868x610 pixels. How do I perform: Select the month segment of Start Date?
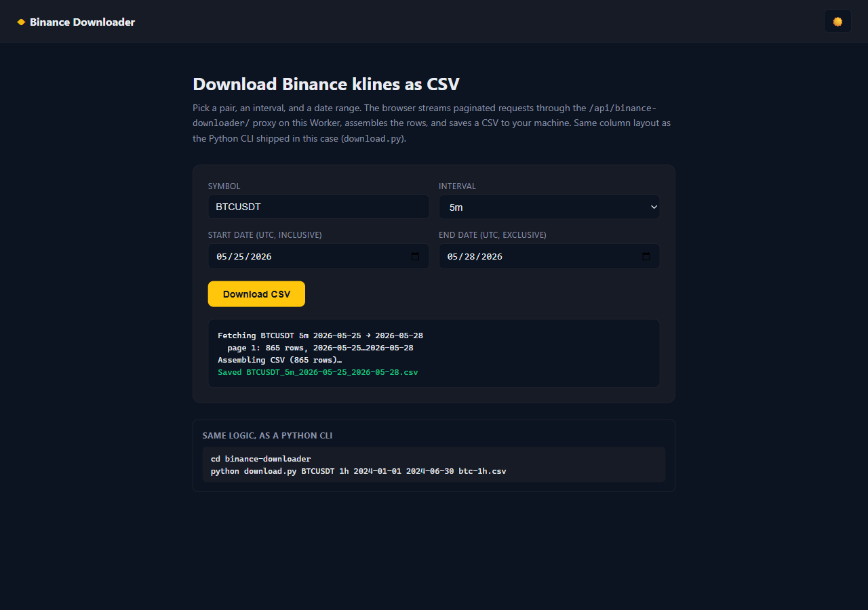(x=222, y=257)
